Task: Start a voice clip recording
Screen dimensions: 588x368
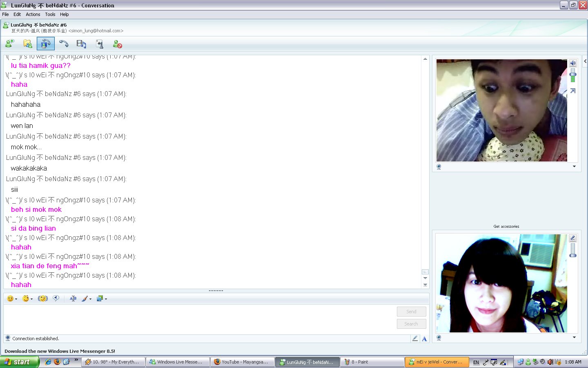Action: pos(56,298)
